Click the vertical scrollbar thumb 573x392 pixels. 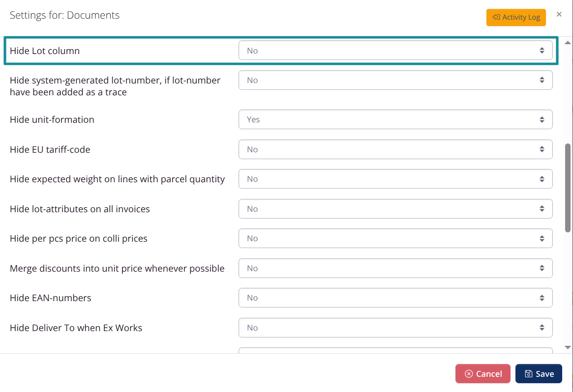pos(568,187)
